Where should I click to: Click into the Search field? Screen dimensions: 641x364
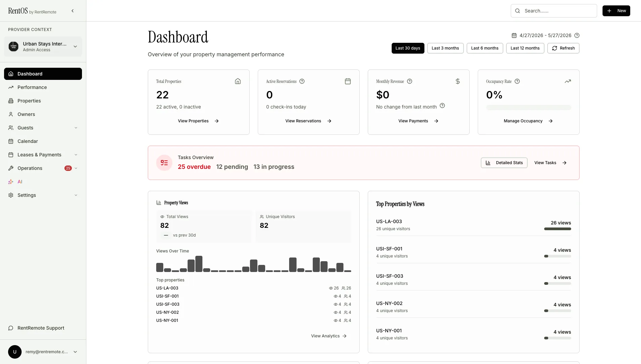(554, 11)
